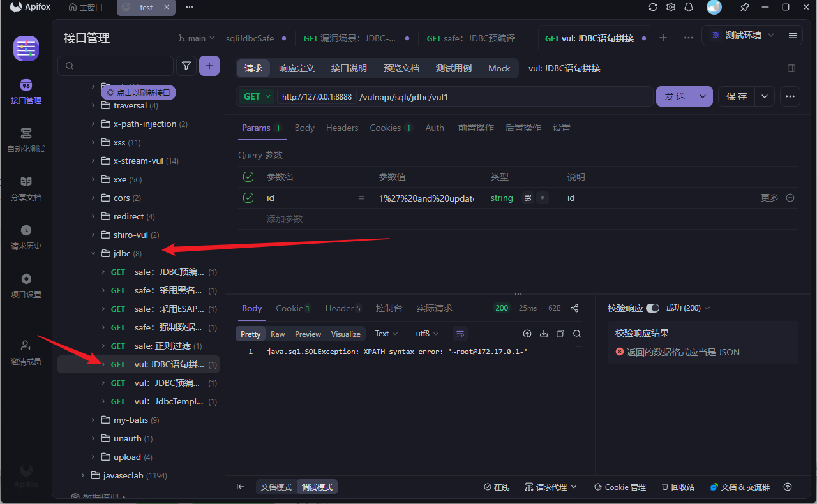The width and height of the screenshot is (817, 504).
Task: Collapse the jdbc folder
Action: click(93, 253)
